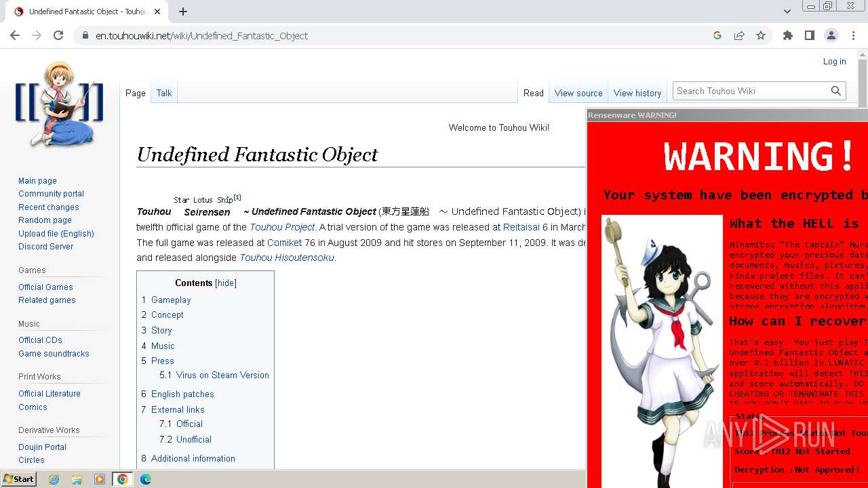Open the Comics sidebar link
This screenshot has height=488, width=868.
pyautogui.click(x=33, y=407)
